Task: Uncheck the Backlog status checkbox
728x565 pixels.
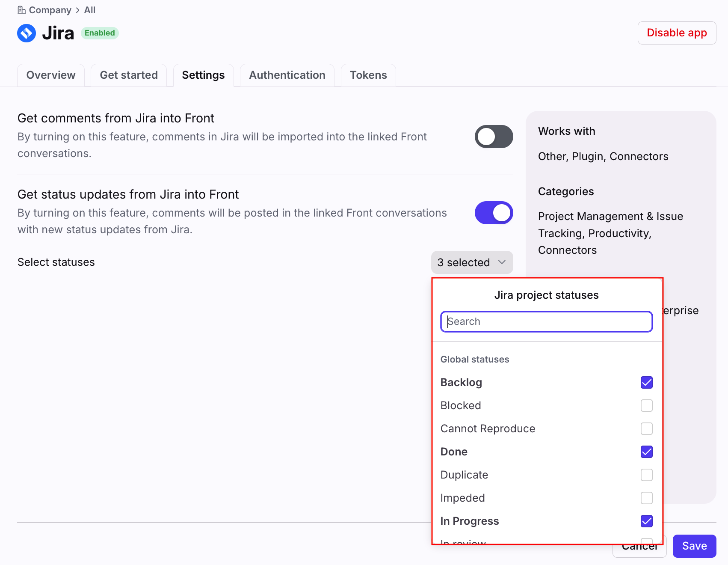Action: click(x=646, y=382)
